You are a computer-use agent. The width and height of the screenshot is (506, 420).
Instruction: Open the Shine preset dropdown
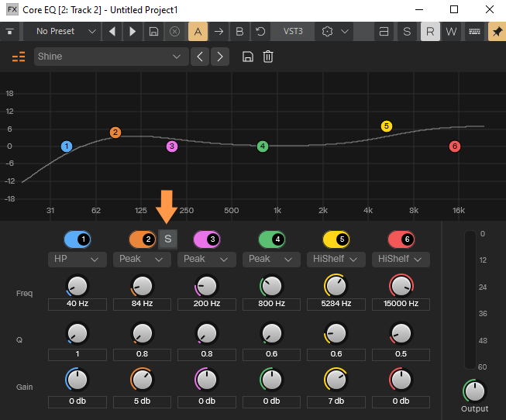[112, 57]
